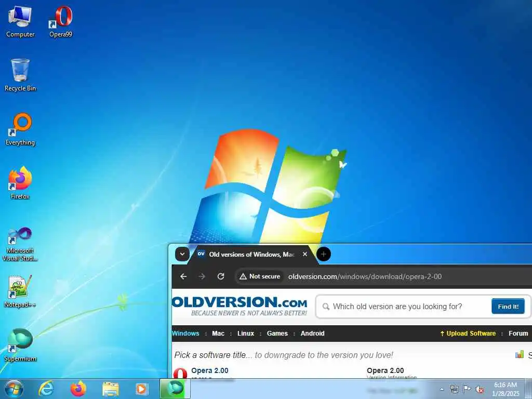Open the Windows menu category
The height and width of the screenshot is (399, 532).
click(x=185, y=334)
